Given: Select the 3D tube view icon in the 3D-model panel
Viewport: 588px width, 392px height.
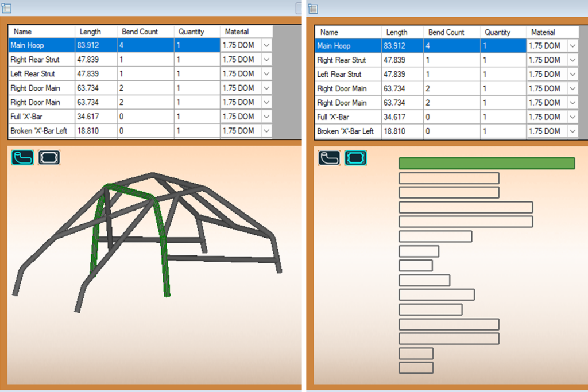Looking at the screenshot, I should [22, 157].
